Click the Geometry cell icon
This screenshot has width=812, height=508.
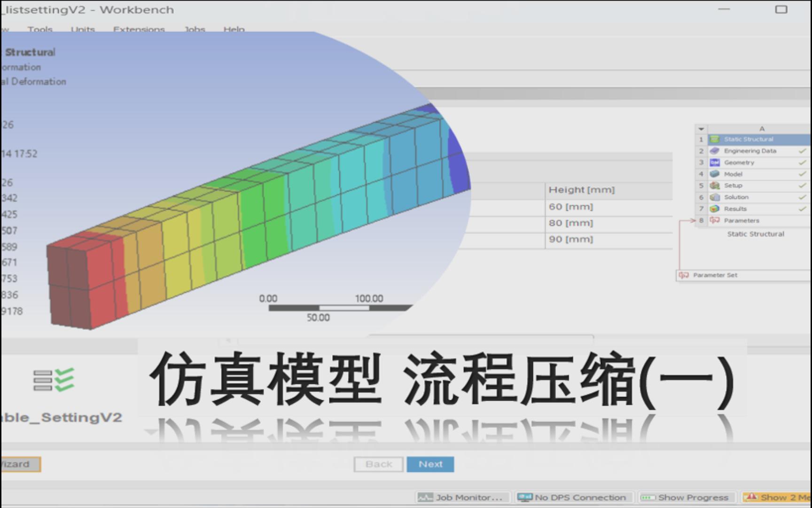coord(715,163)
